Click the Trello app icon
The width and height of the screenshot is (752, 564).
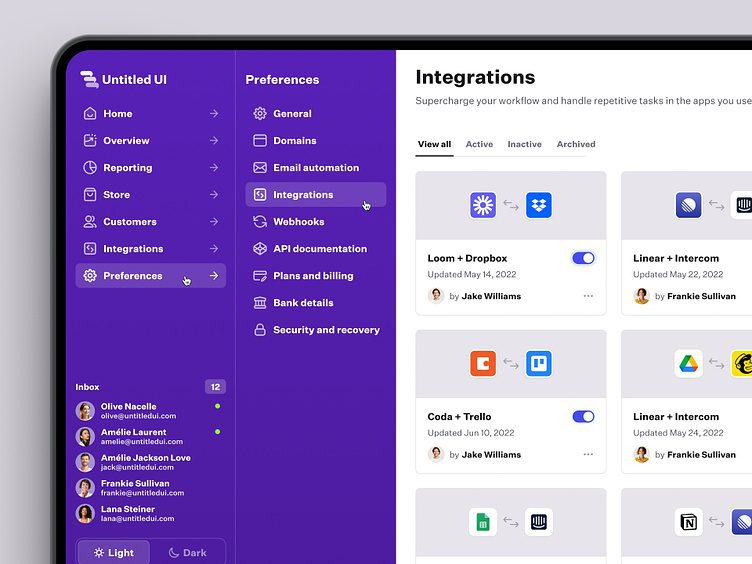(x=539, y=364)
